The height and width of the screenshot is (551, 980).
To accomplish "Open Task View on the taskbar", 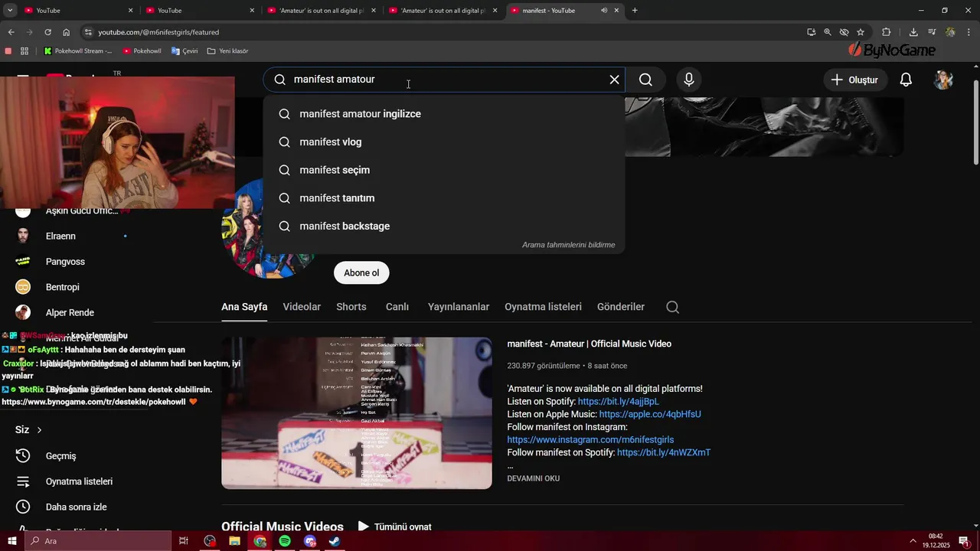I will click(184, 541).
